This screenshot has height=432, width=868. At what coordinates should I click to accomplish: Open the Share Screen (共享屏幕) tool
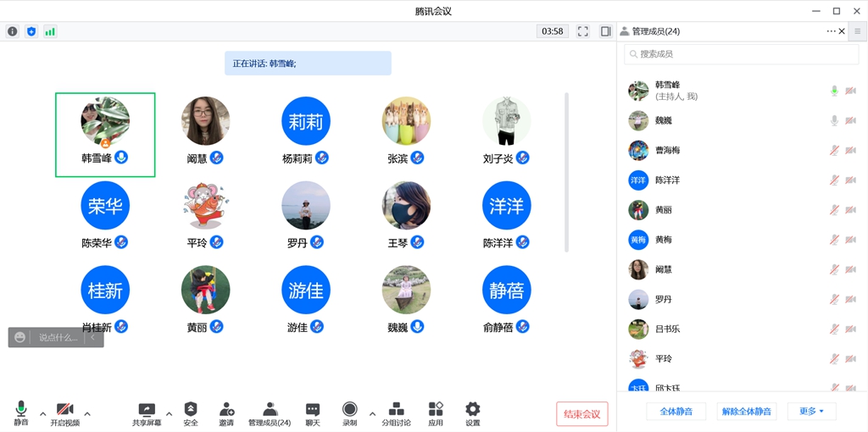tap(147, 412)
